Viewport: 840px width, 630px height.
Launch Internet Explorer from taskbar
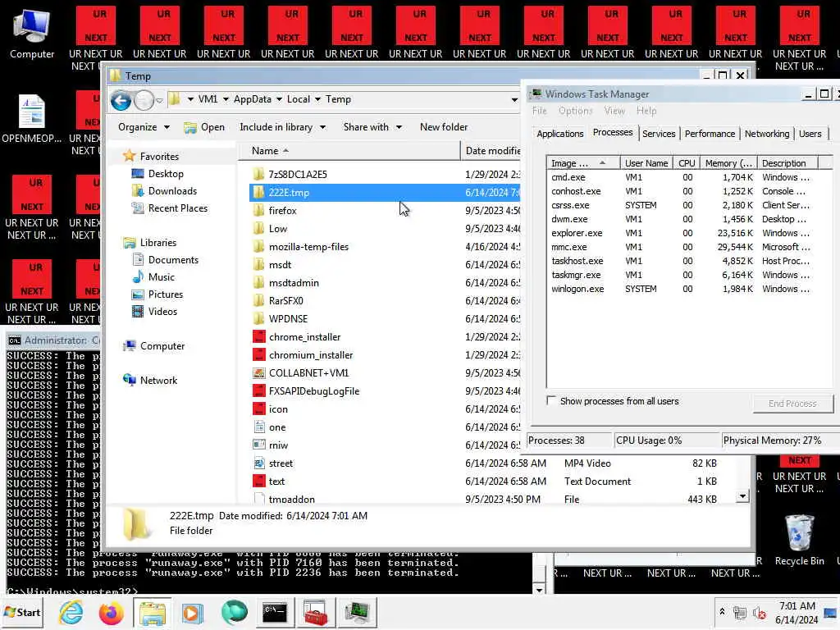71,612
